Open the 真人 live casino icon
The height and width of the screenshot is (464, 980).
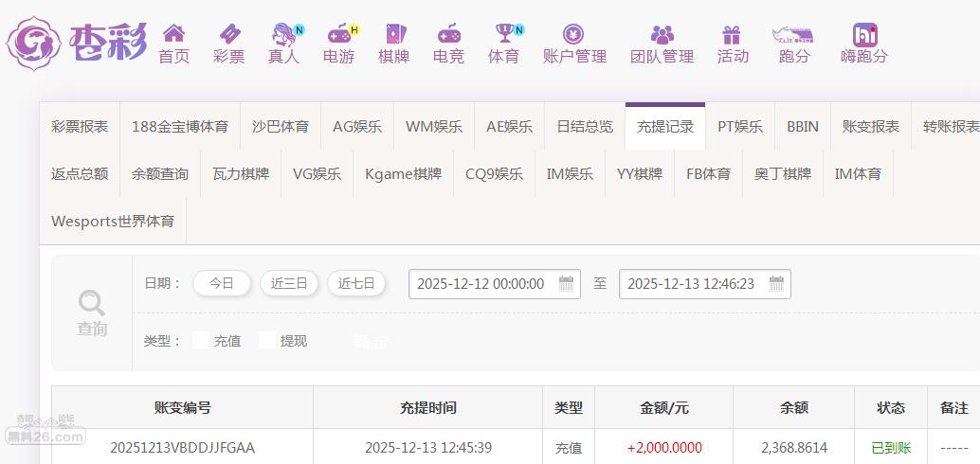point(283,34)
